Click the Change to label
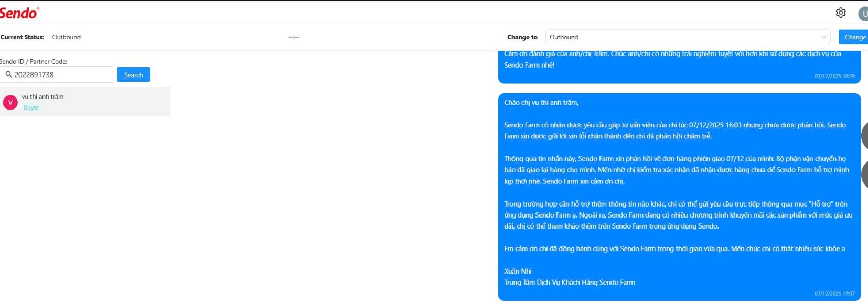The image size is (868, 304). 522,37
